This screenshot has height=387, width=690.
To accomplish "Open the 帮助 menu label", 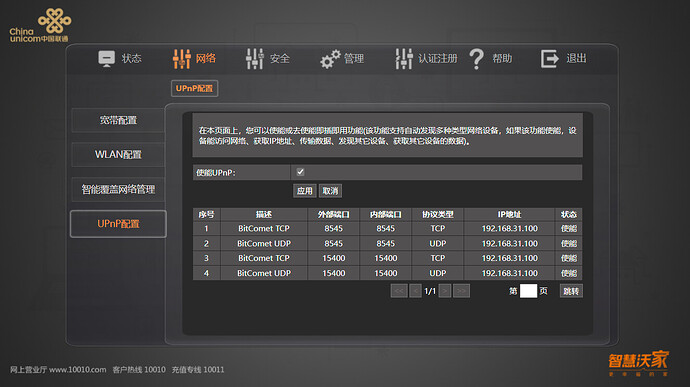I will pos(502,59).
